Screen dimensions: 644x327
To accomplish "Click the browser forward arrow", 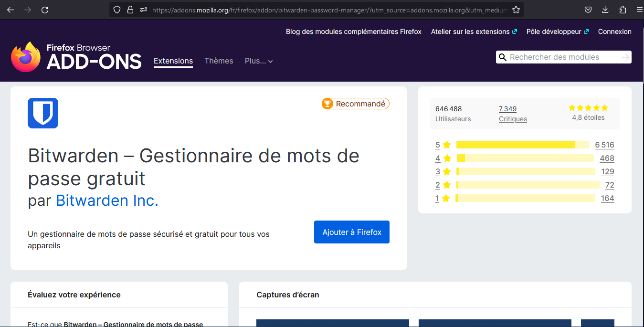I will 28,10.
